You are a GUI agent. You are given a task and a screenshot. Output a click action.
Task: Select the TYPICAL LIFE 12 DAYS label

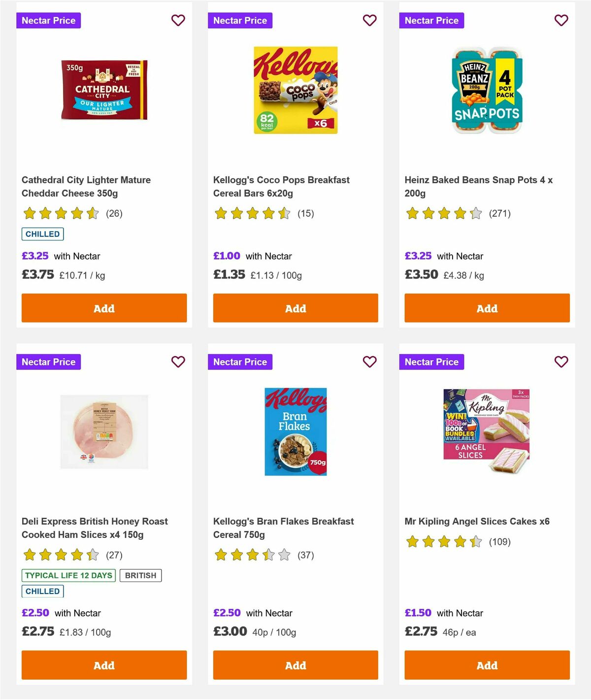point(68,575)
